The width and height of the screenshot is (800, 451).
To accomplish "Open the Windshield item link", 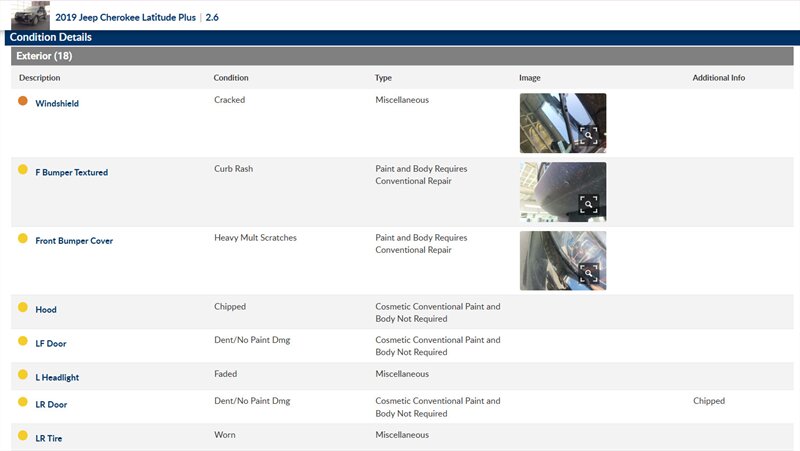I will click(x=57, y=103).
